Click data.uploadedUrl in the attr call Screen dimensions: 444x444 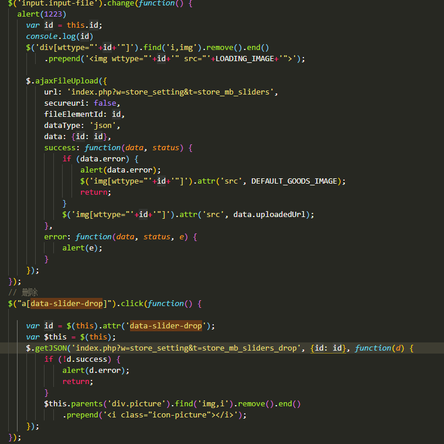click(x=269, y=215)
